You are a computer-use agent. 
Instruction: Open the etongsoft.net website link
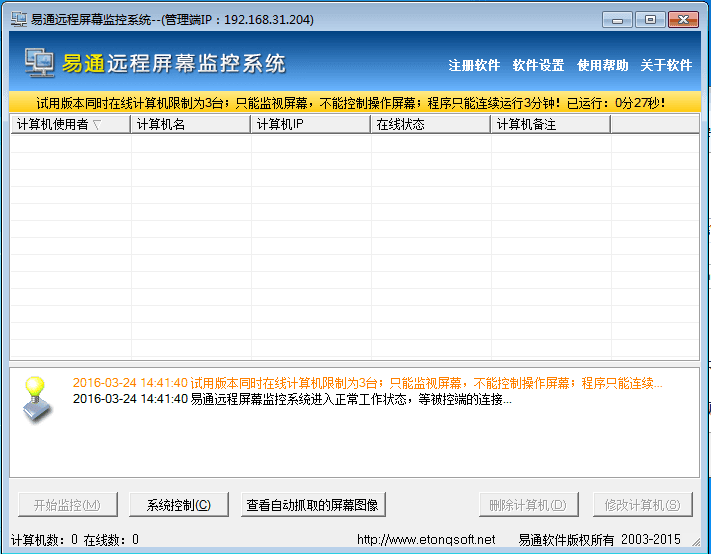click(x=426, y=540)
